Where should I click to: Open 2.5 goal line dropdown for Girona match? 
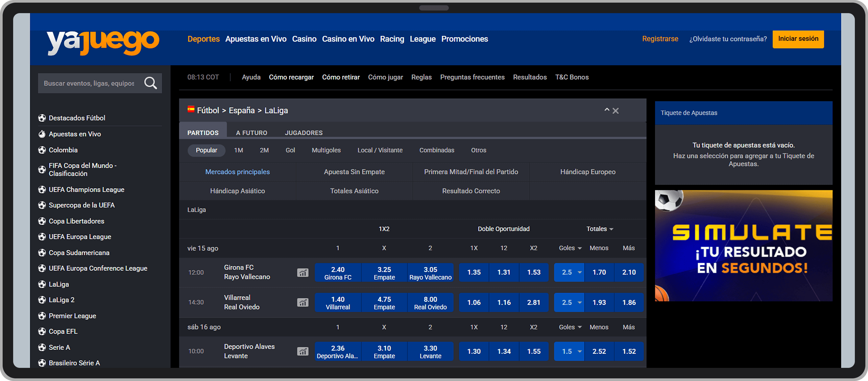pos(569,272)
